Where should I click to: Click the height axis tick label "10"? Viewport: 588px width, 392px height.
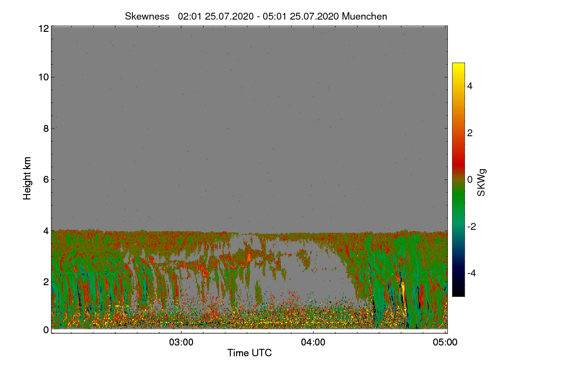coord(43,77)
